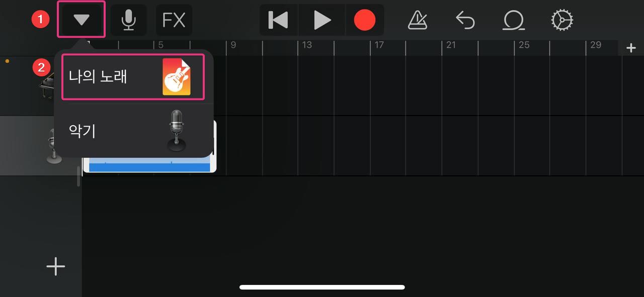Select the grand piano track header
644x297 pixels.
click(x=26, y=85)
